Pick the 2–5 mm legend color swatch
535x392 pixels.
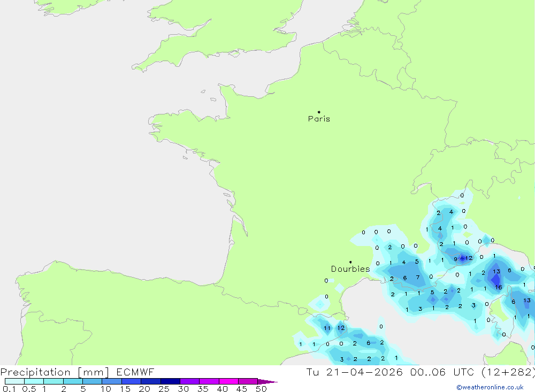73,381
